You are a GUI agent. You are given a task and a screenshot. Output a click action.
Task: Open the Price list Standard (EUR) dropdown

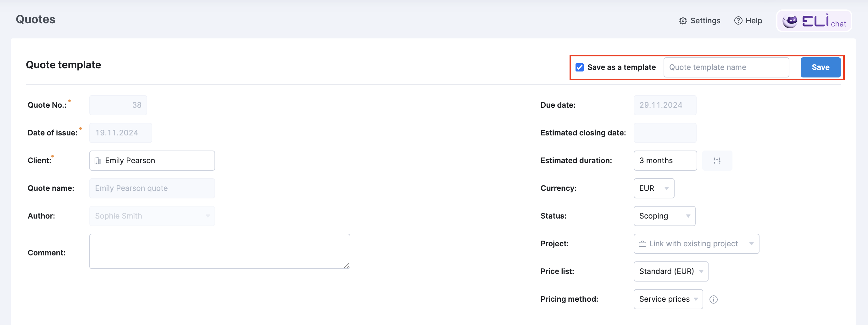point(670,271)
